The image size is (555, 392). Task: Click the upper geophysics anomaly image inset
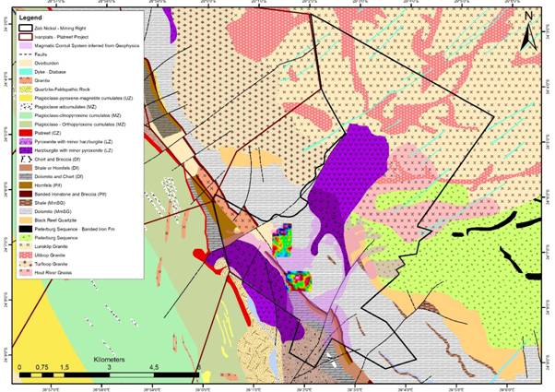(282, 240)
